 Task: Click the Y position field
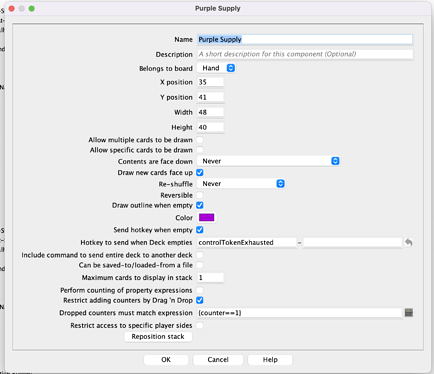tap(210, 97)
